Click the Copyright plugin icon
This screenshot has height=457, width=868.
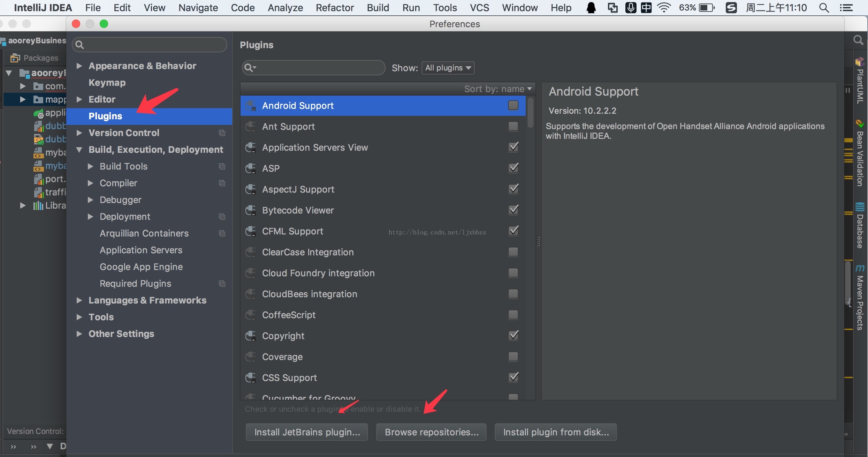point(251,336)
